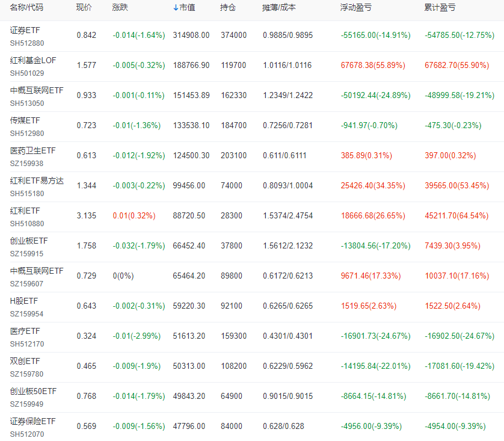
Task: Click the 累计盈亏 column header
Action: click(x=440, y=7)
